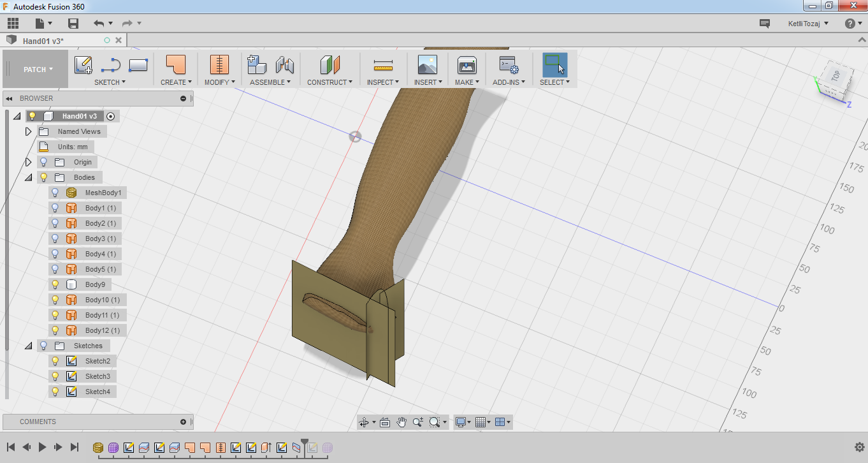The width and height of the screenshot is (868, 463).
Task: Collapse the Bodies folder node
Action: pos(28,177)
